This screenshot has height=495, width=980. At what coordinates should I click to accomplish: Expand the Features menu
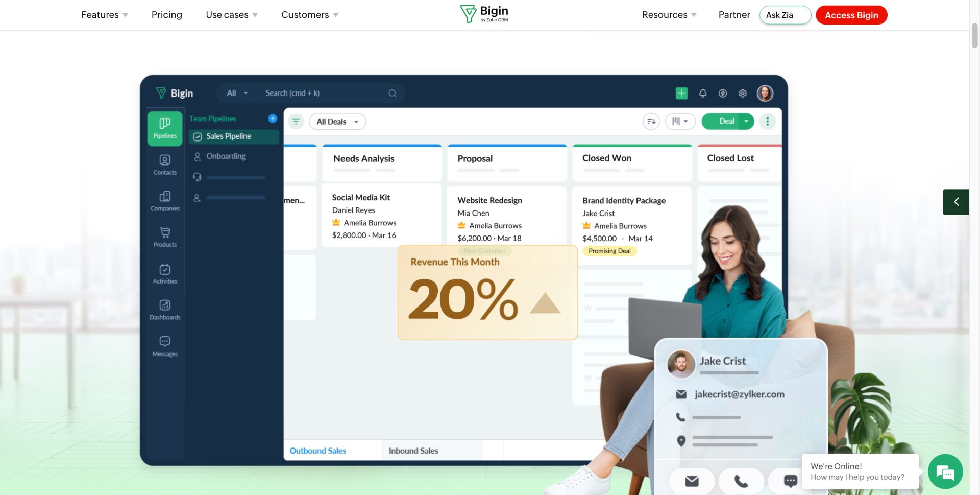(105, 15)
